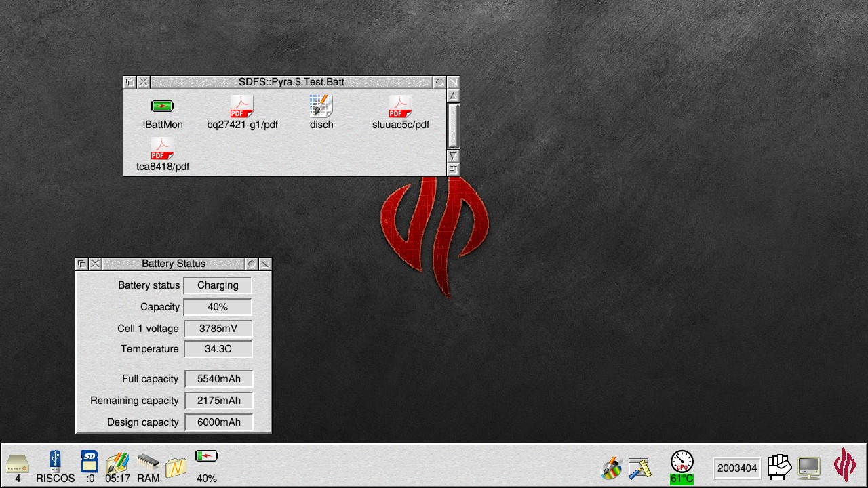Select the tca8418/pdf document
The image size is (868, 488).
(162, 149)
